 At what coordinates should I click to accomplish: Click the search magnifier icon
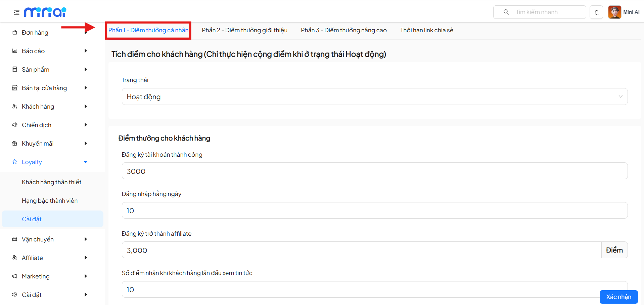click(506, 12)
